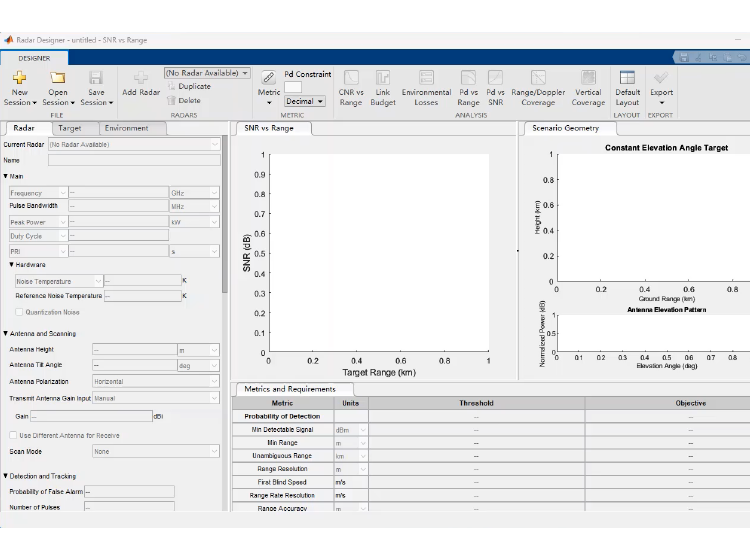Open the Scan Mode dropdown

155,451
